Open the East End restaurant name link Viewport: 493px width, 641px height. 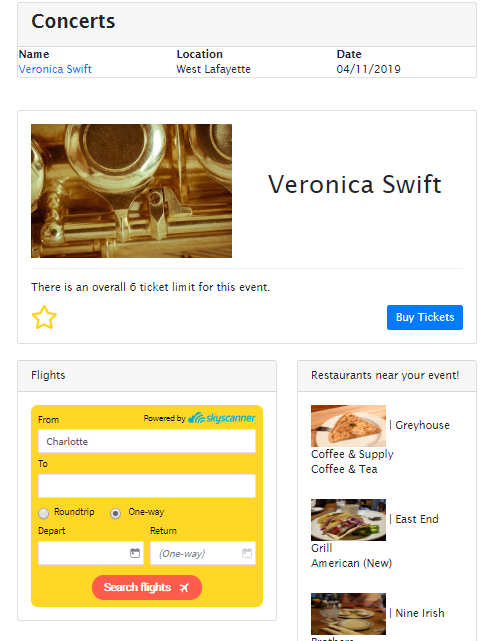coord(417,519)
